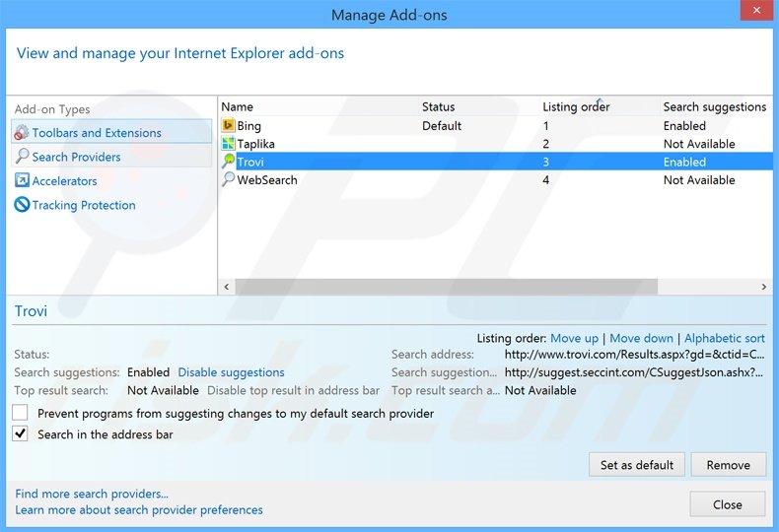
Task: Click the Trovi provider icon
Action: (228, 162)
